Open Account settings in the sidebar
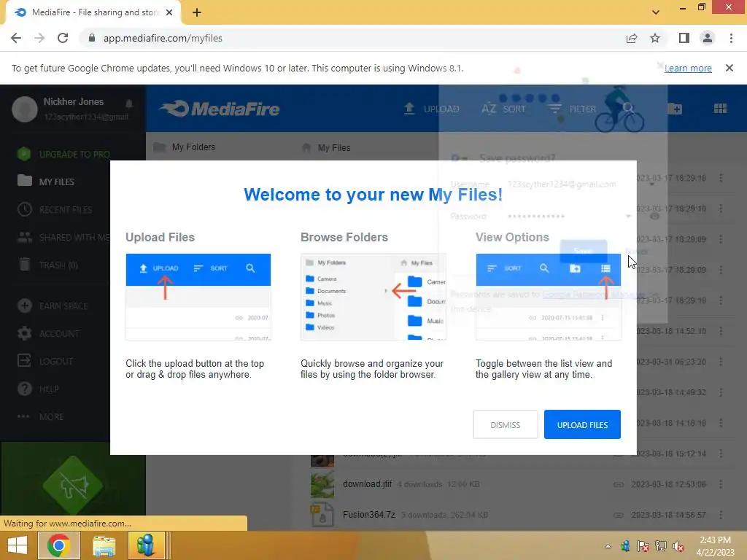The width and height of the screenshot is (747, 560). (x=47, y=333)
